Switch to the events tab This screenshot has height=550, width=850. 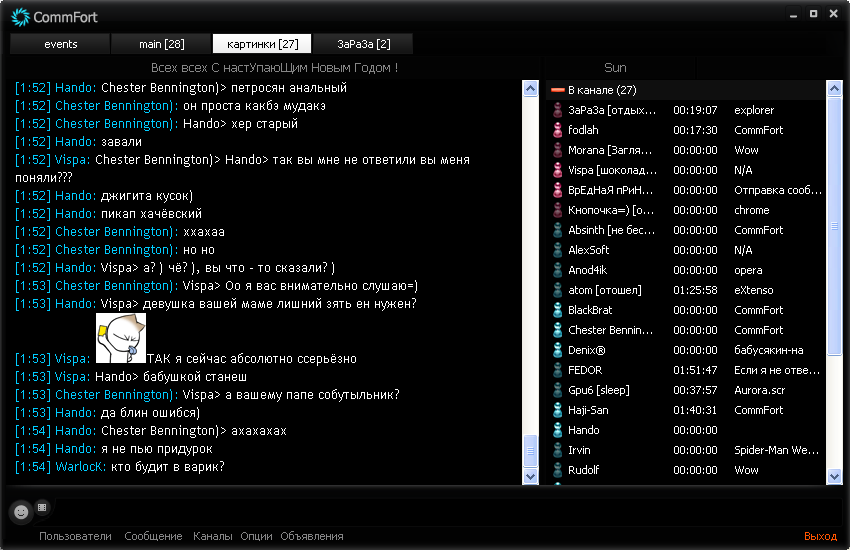click(60, 44)
